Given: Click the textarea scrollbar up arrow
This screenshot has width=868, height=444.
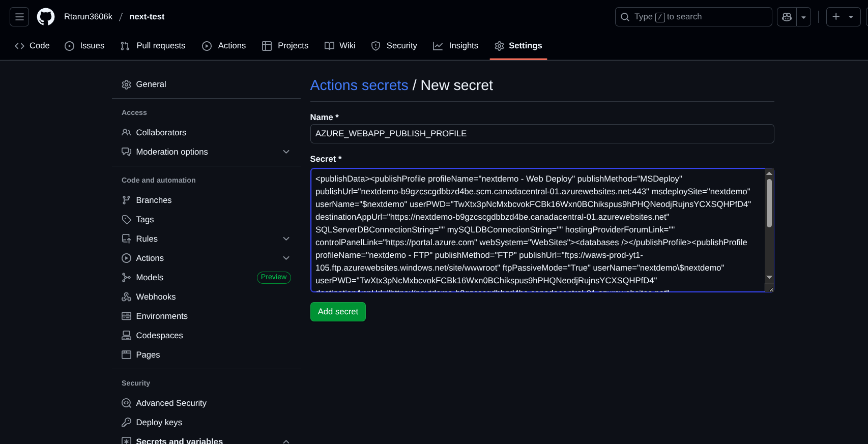Looking at the screenshot, I should [x=769, y=173].
